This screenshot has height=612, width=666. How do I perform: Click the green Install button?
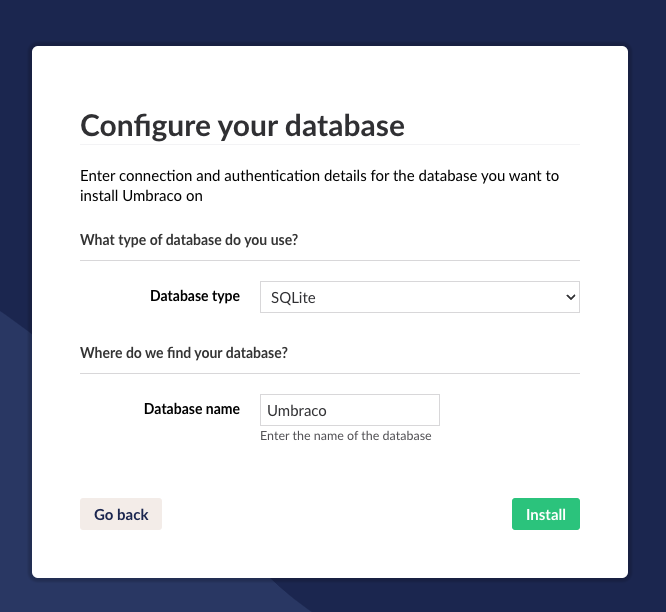pos(546,514)
